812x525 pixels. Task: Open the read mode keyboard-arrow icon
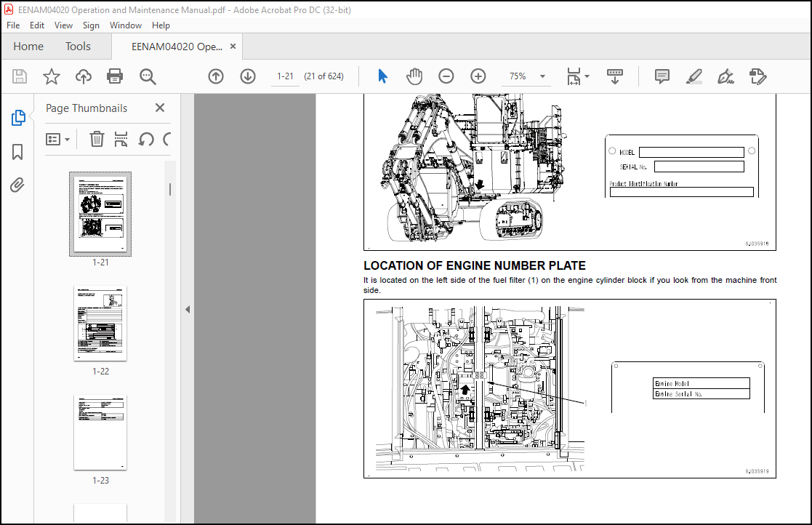[615, 76]
